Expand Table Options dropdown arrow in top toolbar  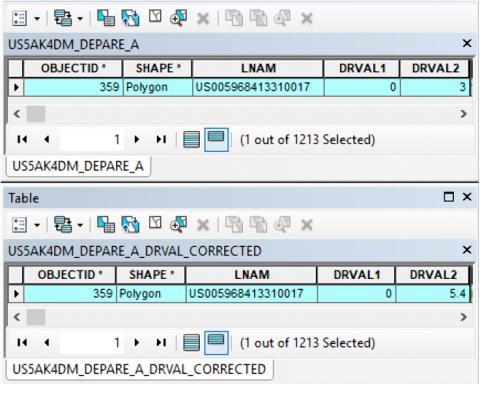(x=37, y=19)
